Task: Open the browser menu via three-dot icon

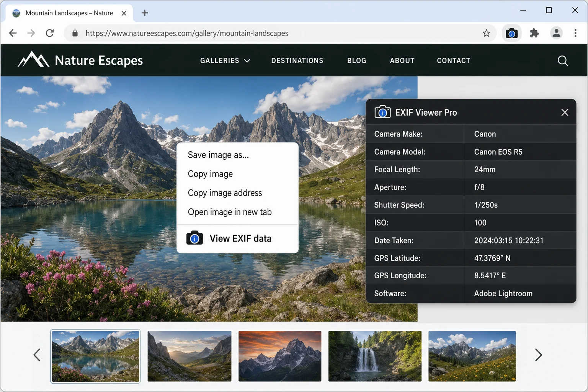Action: point(575,33)
